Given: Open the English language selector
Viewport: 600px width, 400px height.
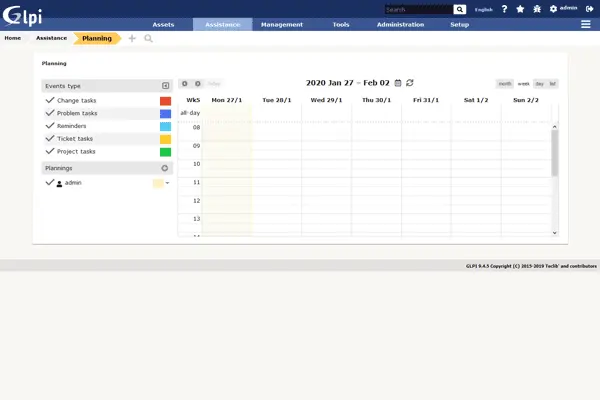Looking at the screenshot, I should [484, 9].
